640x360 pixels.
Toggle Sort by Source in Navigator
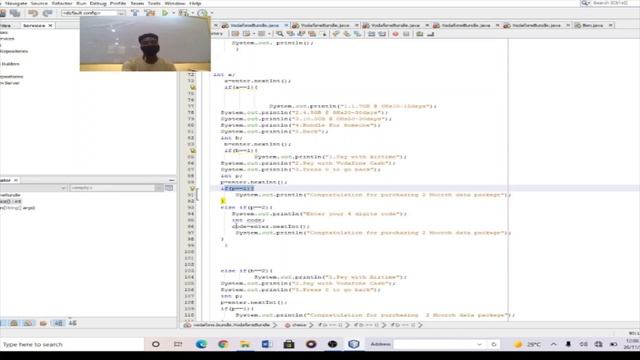click(73, 323)
